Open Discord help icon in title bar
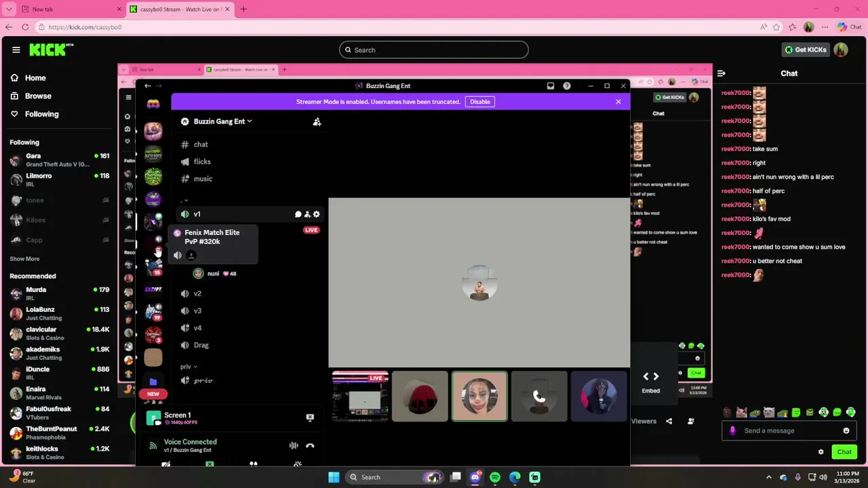This screenshot has width=868, height=488. coord(567,86)
